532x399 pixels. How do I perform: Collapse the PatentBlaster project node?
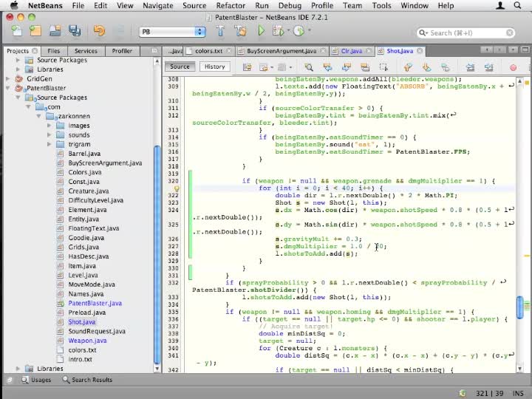(8, 88)
